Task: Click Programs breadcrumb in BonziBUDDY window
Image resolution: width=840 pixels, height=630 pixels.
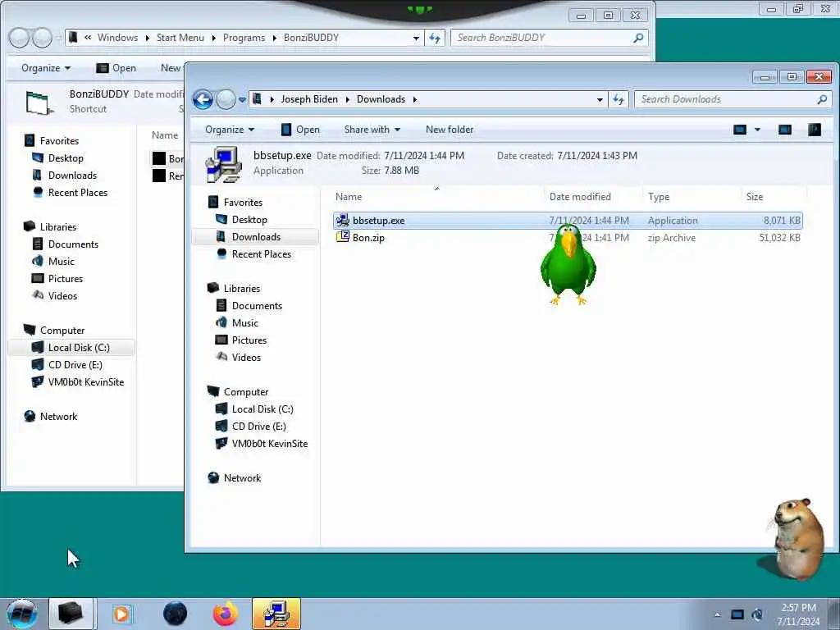Action: (244, 38)
